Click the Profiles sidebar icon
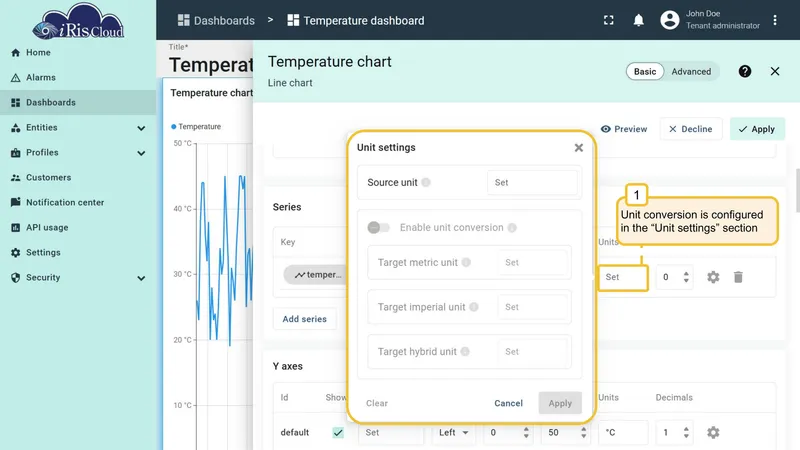The image size is (800, 450). point(16,153)
